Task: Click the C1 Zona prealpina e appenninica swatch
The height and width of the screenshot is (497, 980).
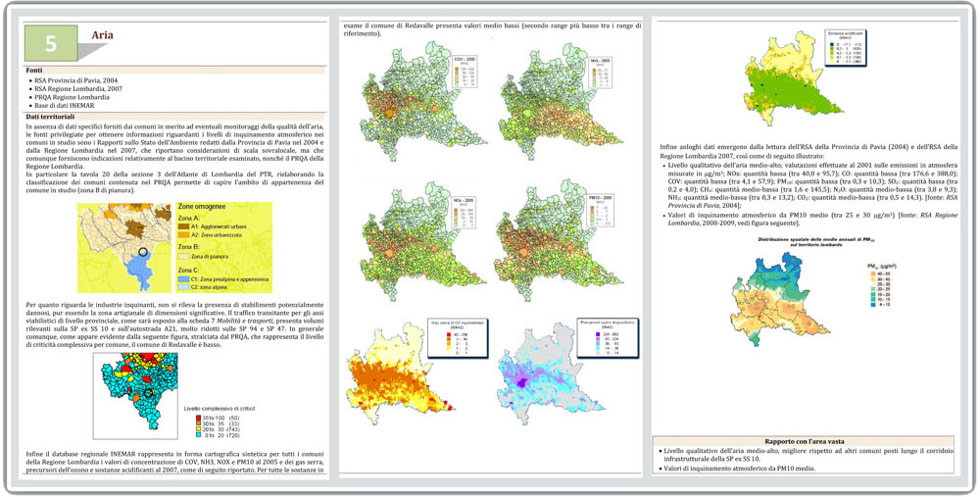Action: click(185, 278)
